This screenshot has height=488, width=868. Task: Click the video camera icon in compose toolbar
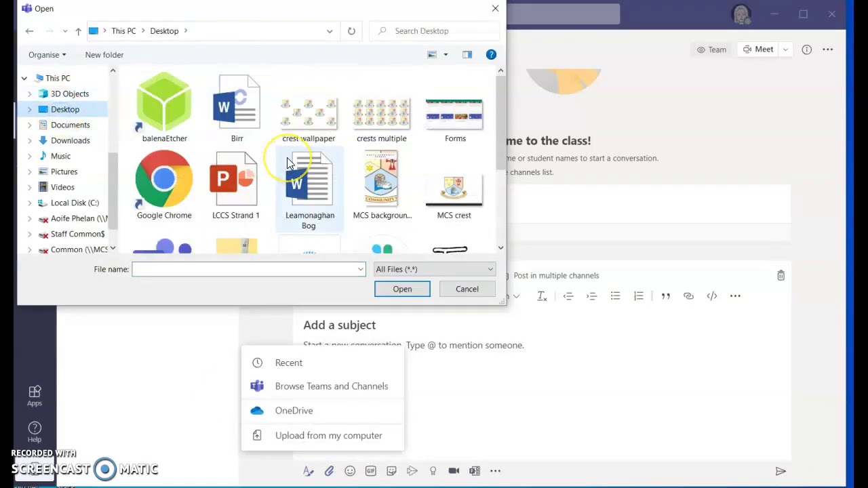pos(454,471)
